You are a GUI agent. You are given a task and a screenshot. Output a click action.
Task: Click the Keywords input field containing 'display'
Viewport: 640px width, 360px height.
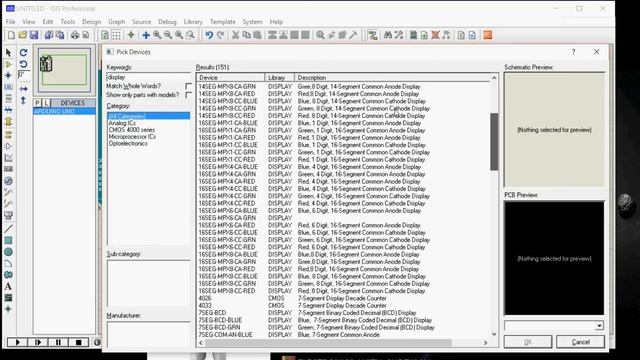coord(148,77)
